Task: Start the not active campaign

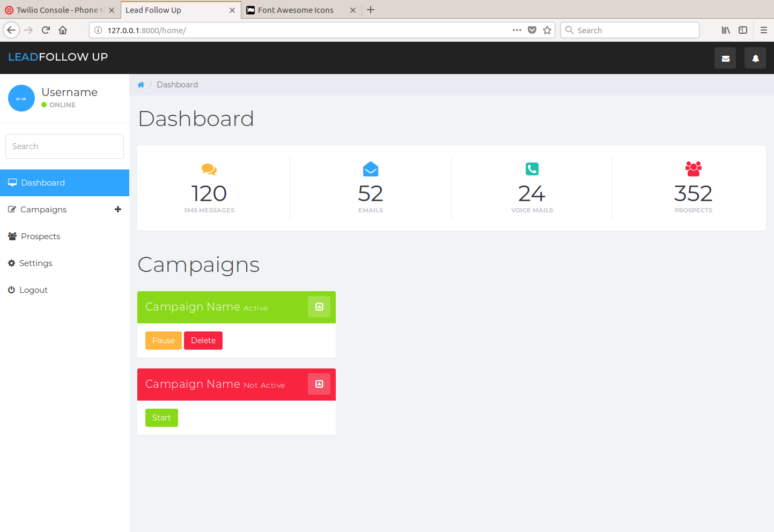Action: tap(161, 418)
